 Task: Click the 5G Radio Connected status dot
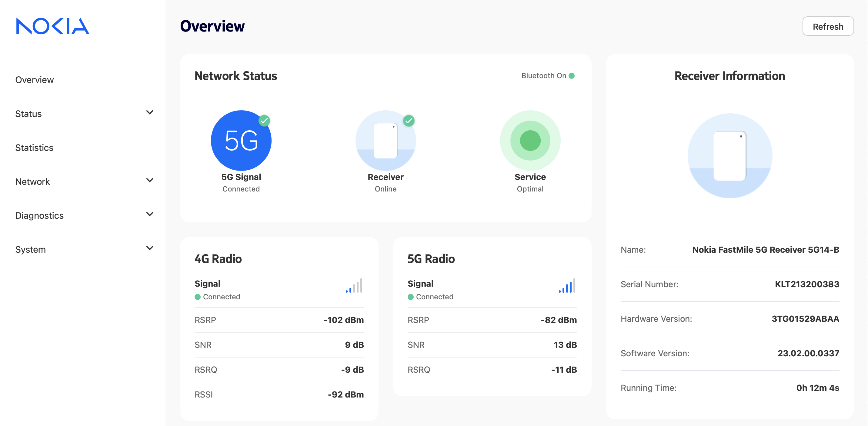click(411, 297)
